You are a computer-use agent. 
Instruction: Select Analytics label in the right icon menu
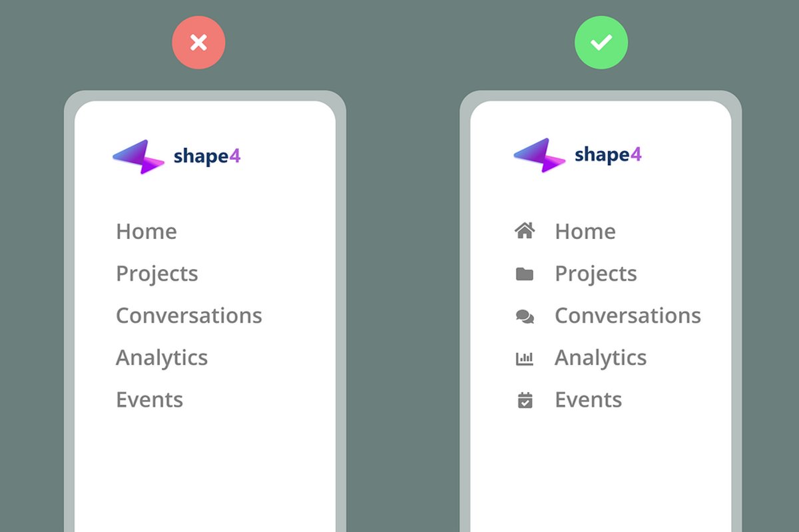(x=601, y=358)
